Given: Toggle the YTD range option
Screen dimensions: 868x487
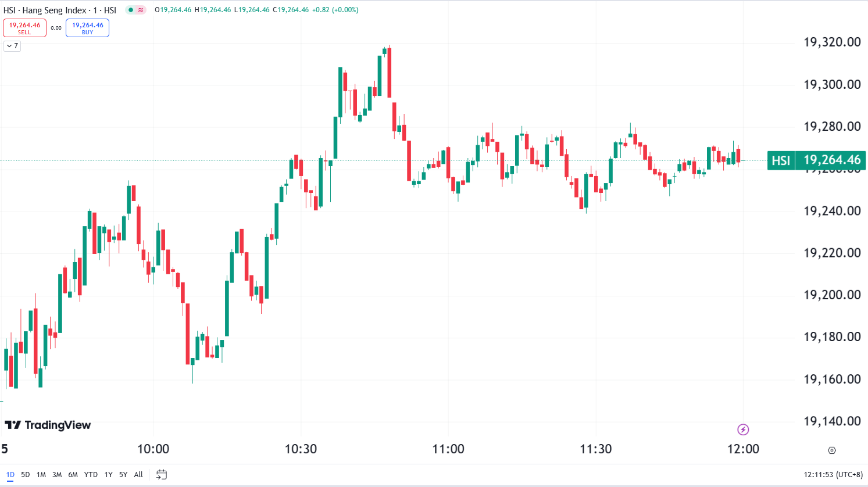Looking at the screenshot, I should pos(91,474).
